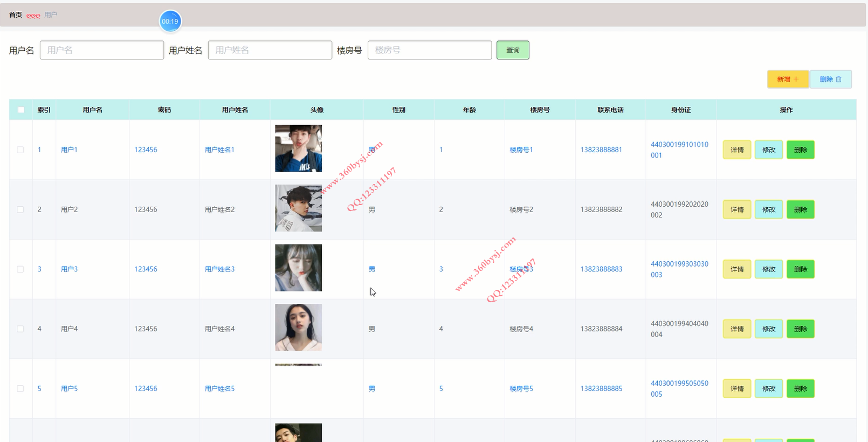This screenshot has height=442, width=868.
Task: Click phone number 13823888883
Action: click(x=601, y=269)
